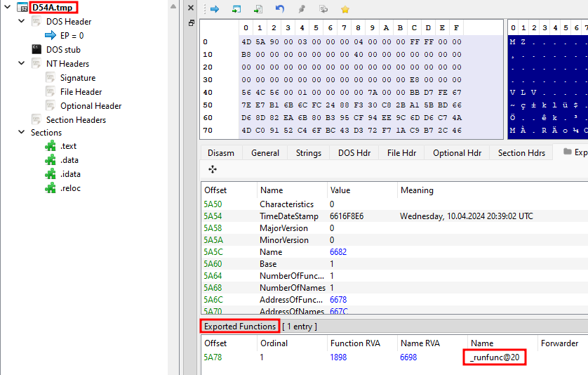Click the move-arrows icon below Disasm tab

213,169
